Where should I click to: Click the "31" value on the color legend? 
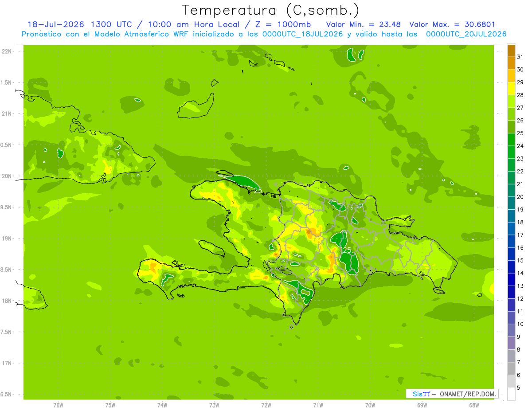point(520,57)
